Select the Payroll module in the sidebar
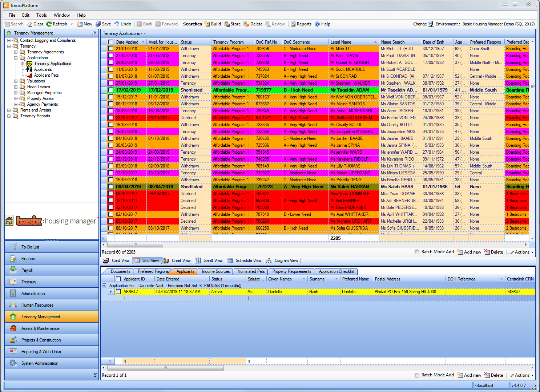Image resolution: width=540 pixels, height=392 pixels. (x=51, y=270)
